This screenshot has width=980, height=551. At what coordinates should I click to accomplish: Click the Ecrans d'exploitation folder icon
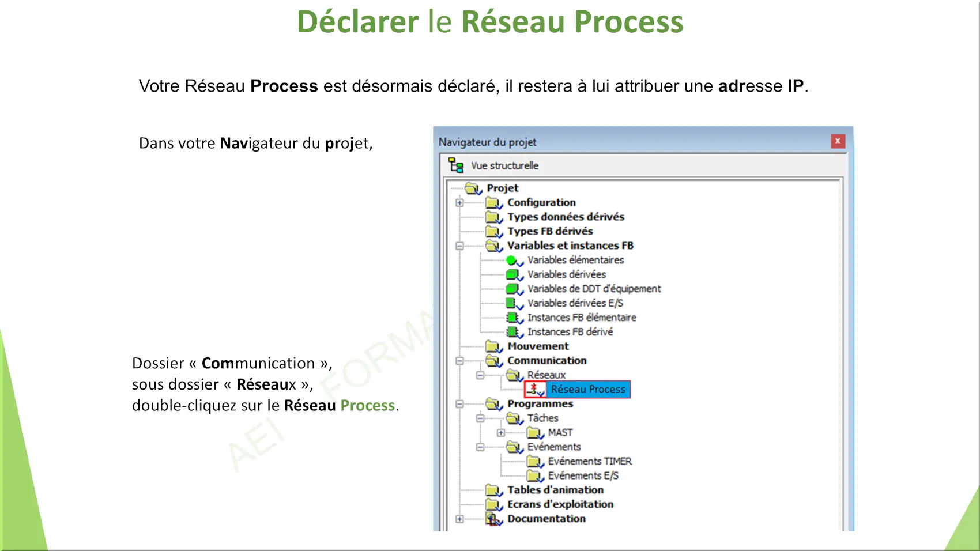494,504
